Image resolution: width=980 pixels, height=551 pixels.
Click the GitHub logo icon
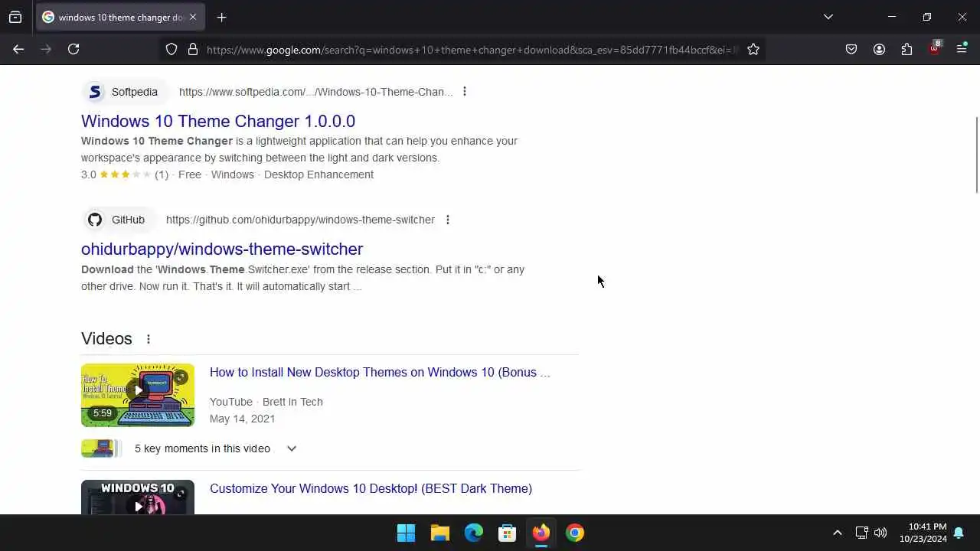pos(95,220)
